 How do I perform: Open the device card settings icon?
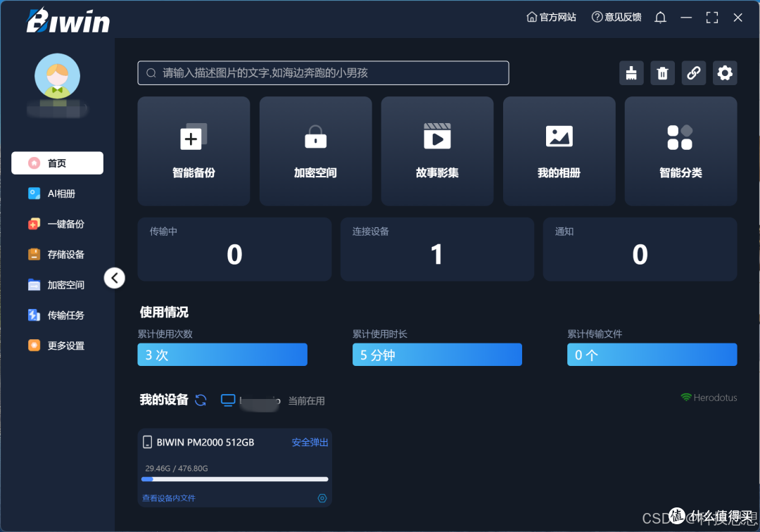[322, 498]
